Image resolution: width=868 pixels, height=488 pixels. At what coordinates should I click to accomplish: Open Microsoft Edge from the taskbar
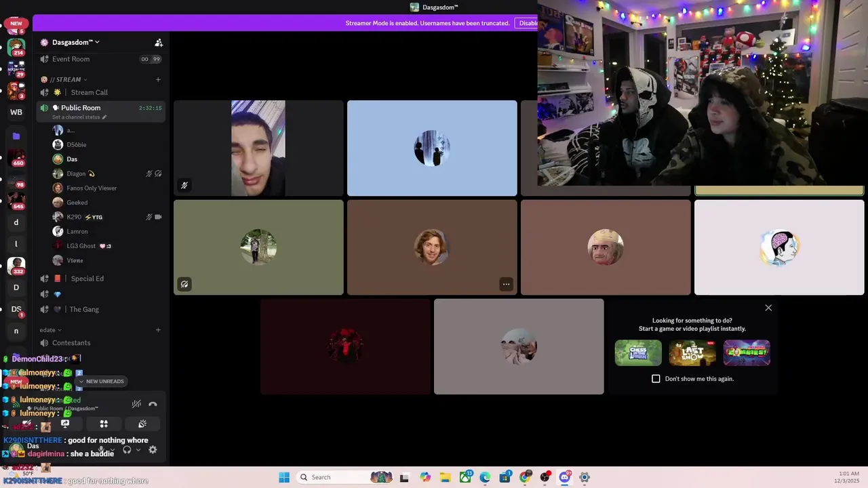pyautogui.click(x=485, y=477)
